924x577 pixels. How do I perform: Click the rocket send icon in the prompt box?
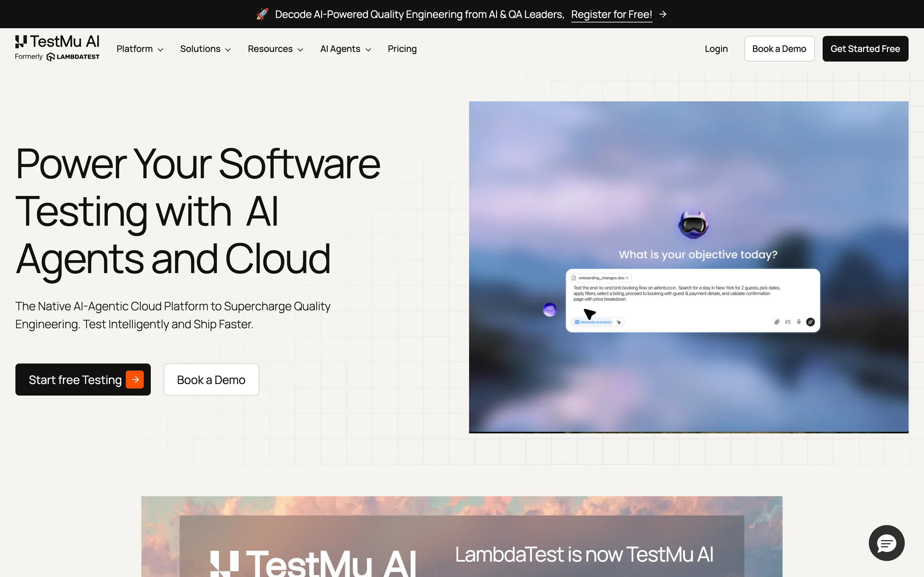tap(811, 322)
